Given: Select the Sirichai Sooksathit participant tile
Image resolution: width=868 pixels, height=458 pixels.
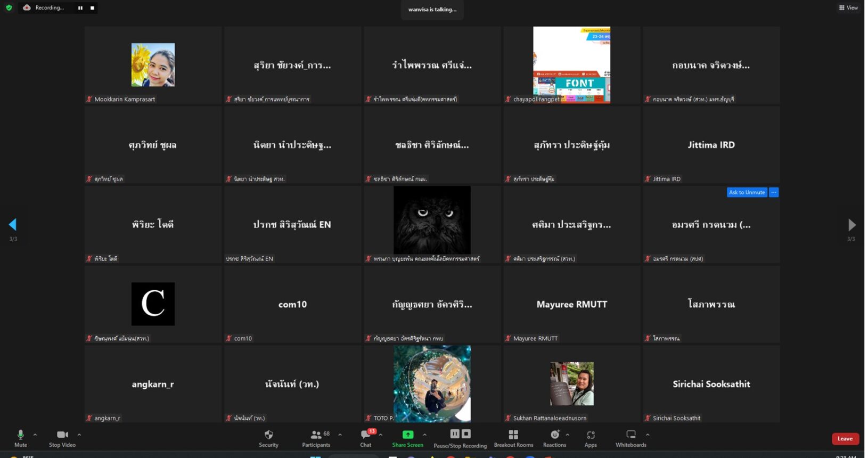Looking at the screenshot, I should point(711,384).
